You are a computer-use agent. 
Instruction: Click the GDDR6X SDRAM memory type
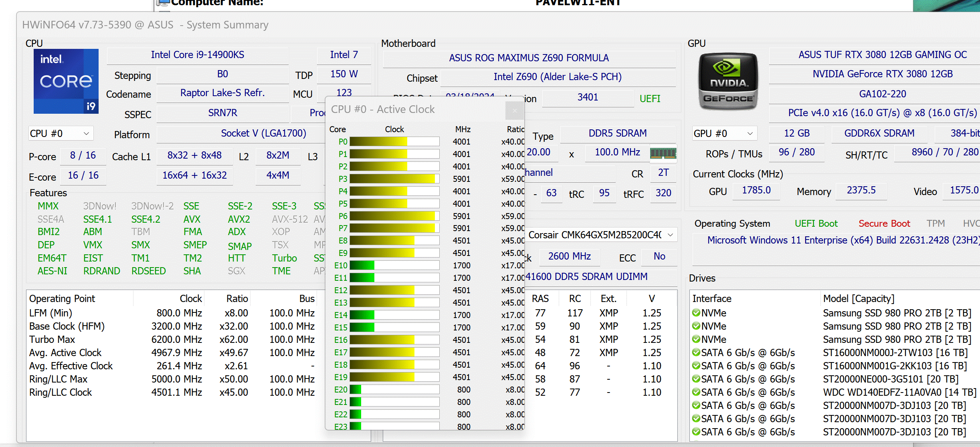click(x=879, y=133)
